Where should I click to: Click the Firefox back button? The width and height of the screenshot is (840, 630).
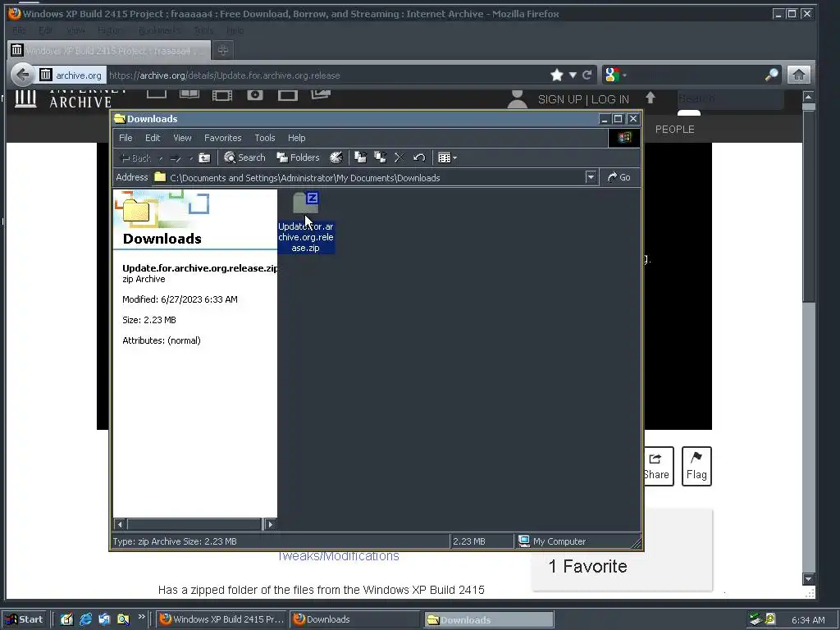pyautogui.click(x=22, y=75)
